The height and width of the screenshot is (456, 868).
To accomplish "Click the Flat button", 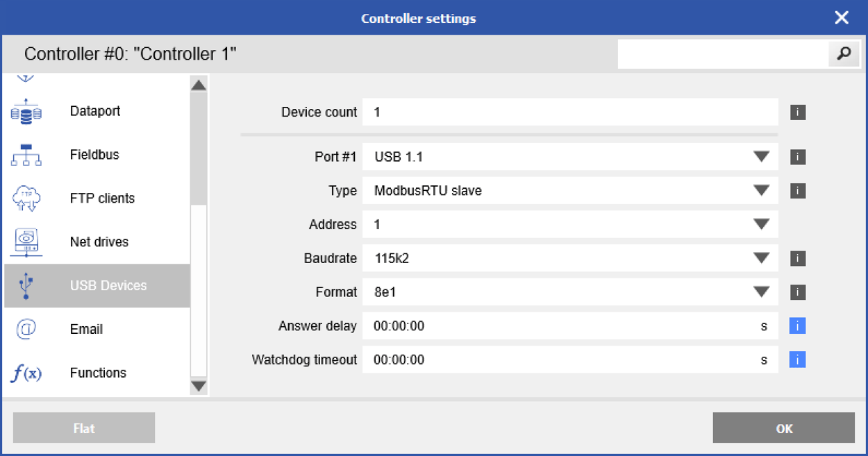I will point(83,428).
